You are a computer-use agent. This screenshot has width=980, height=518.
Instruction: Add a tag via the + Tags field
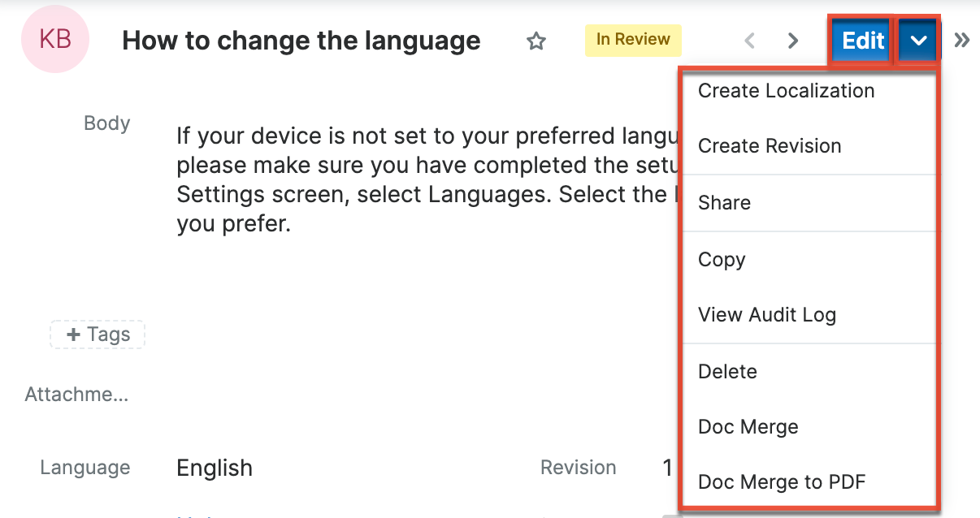tap(98, 335)
